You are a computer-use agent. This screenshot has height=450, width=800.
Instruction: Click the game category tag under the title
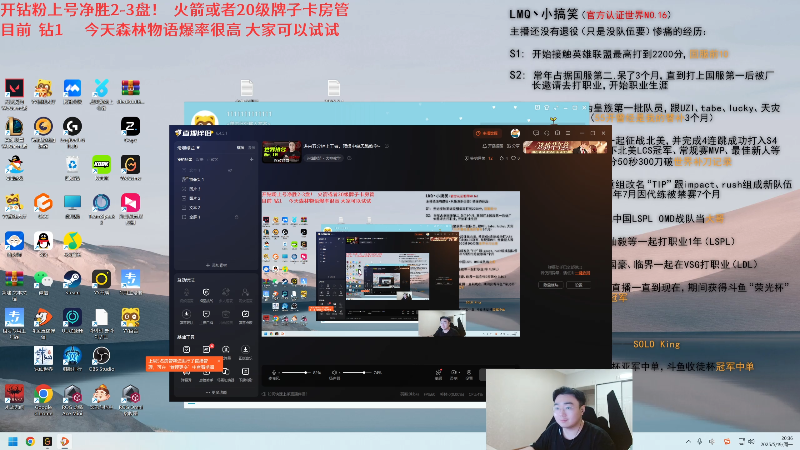pos(324,159)
